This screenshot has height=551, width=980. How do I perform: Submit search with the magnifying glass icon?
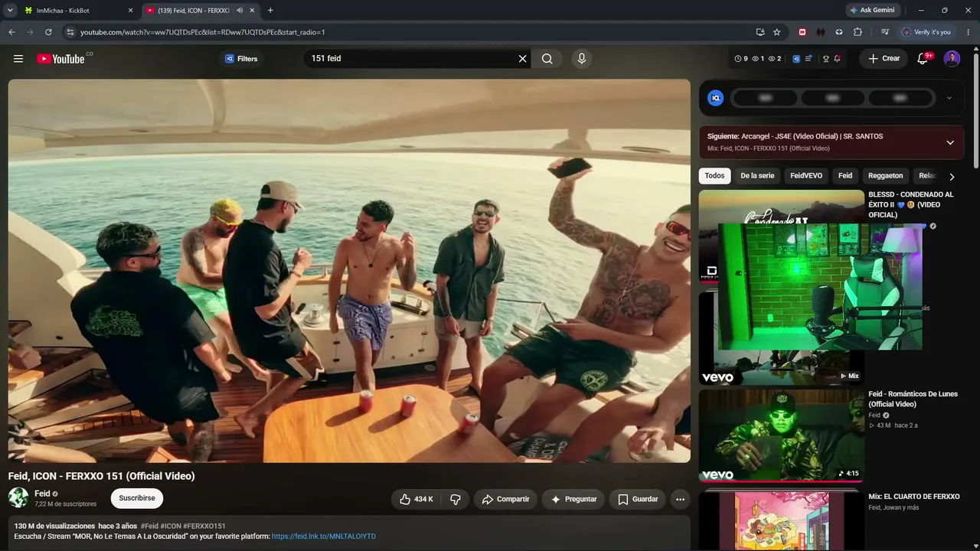tap(547, 59)
